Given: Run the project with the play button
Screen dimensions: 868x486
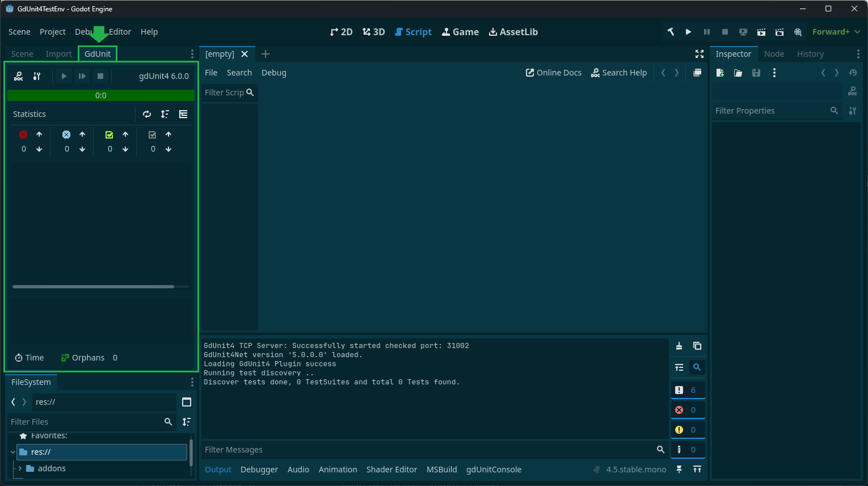Looking at the screenshot, I should (x=688, y=32).
